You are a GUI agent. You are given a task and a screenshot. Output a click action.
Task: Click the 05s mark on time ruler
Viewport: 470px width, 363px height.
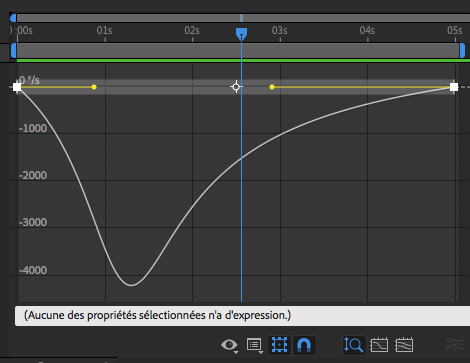click(x=455, y=31)
